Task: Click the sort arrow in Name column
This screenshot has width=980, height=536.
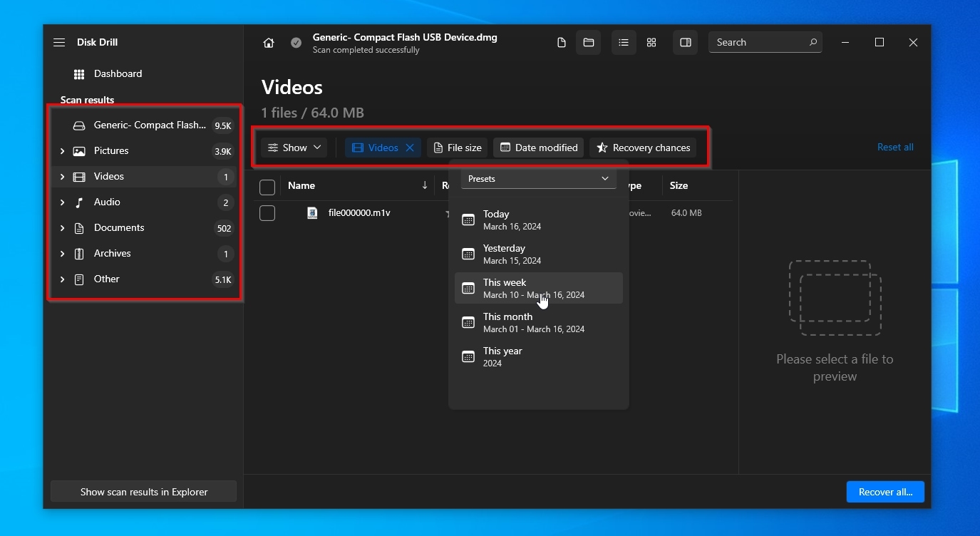Action: click(x=425, y=185)
